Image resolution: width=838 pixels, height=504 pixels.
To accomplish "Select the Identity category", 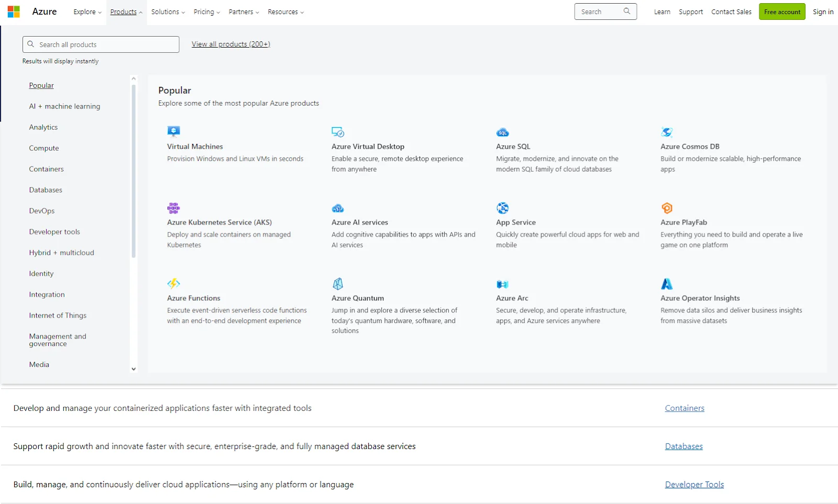I will pos(41,274).
